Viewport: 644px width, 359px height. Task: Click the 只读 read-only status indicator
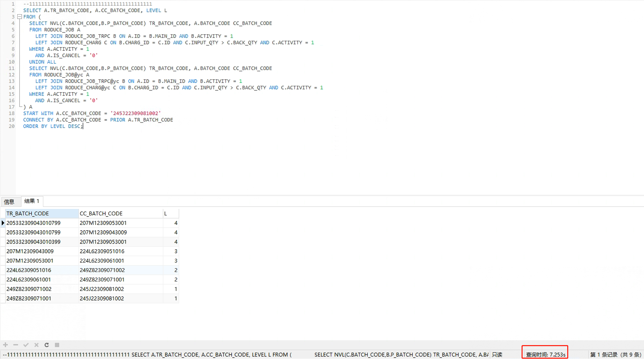[497, 355]
